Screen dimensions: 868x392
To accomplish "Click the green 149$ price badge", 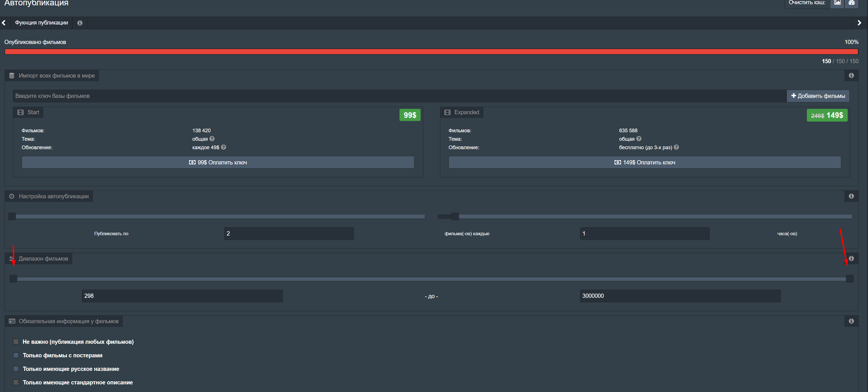I will (827, 115).
